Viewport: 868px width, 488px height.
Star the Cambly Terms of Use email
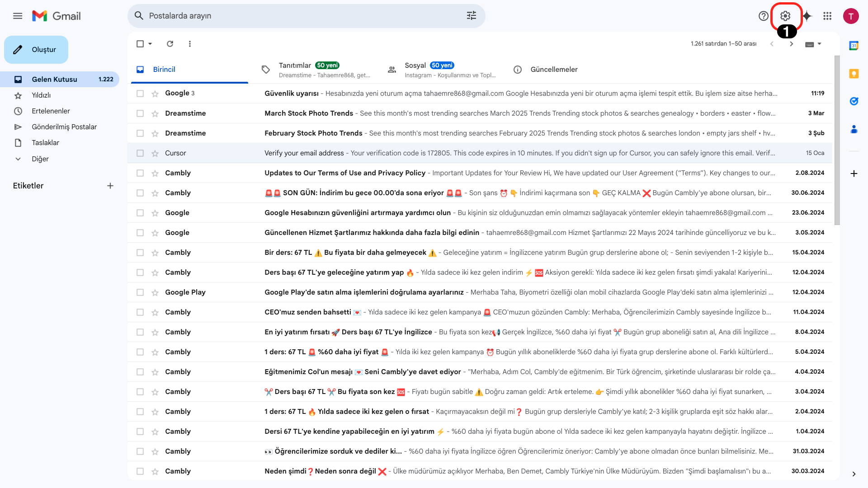point(155,173)
